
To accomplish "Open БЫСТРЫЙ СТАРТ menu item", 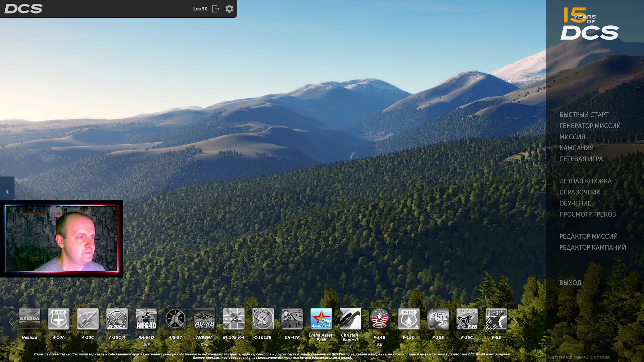I will pyautogui.click(x=584, y=115).
